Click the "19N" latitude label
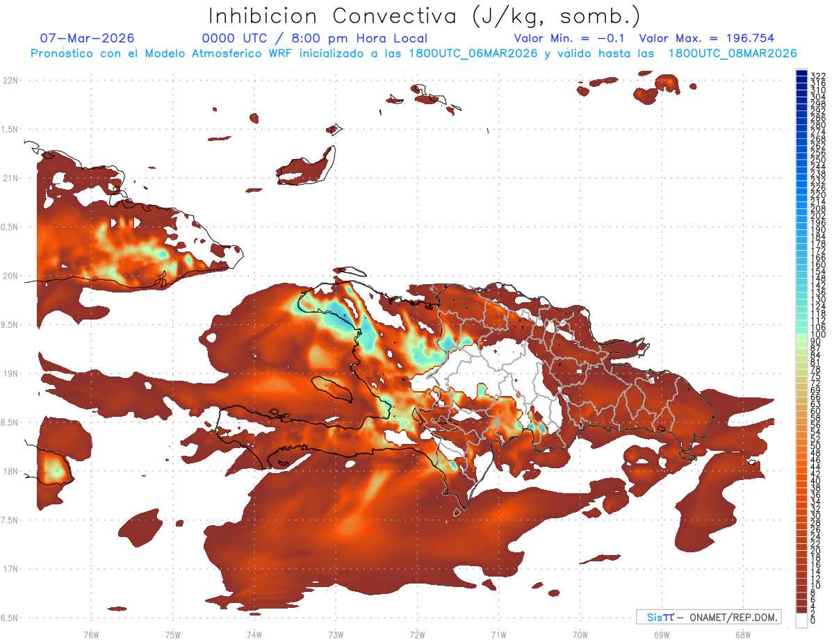Viewport: 834px width, 644px height. (10, 373)
